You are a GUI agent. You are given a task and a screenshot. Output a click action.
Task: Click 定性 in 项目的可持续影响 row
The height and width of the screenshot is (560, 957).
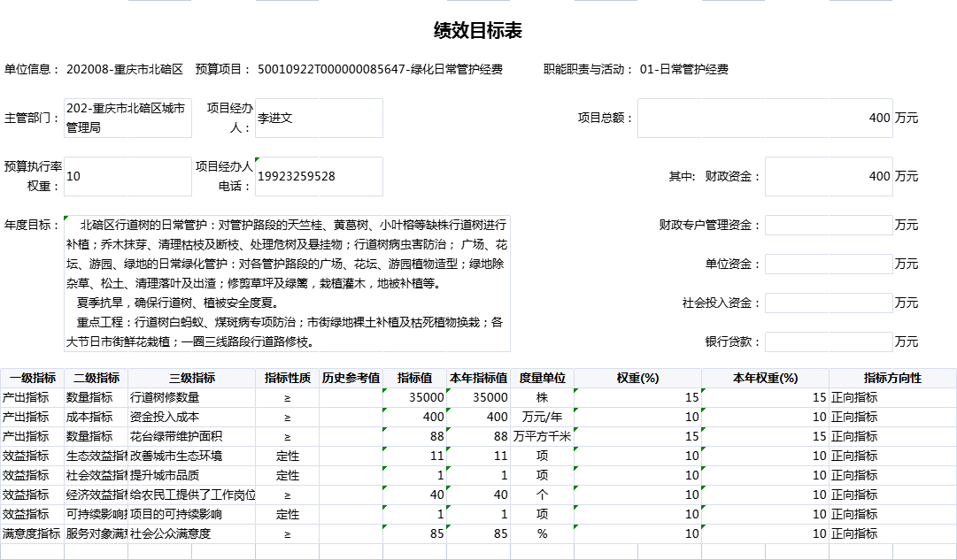(x=288, y=515)
